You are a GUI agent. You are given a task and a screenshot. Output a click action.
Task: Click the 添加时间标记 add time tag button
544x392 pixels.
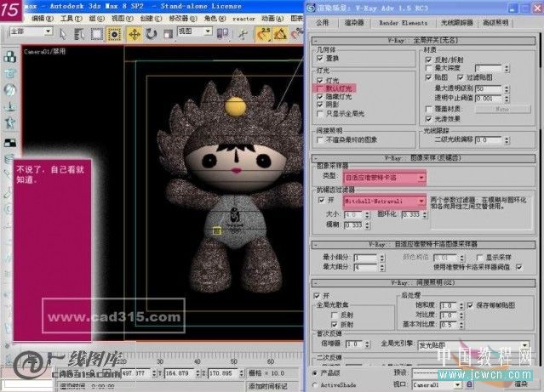click(267, 386)
